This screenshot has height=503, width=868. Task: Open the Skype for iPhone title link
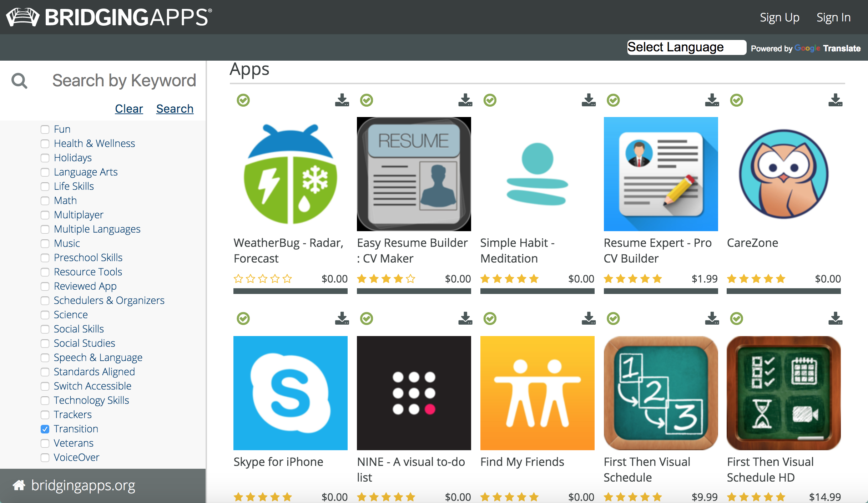(x=278, y=462)
